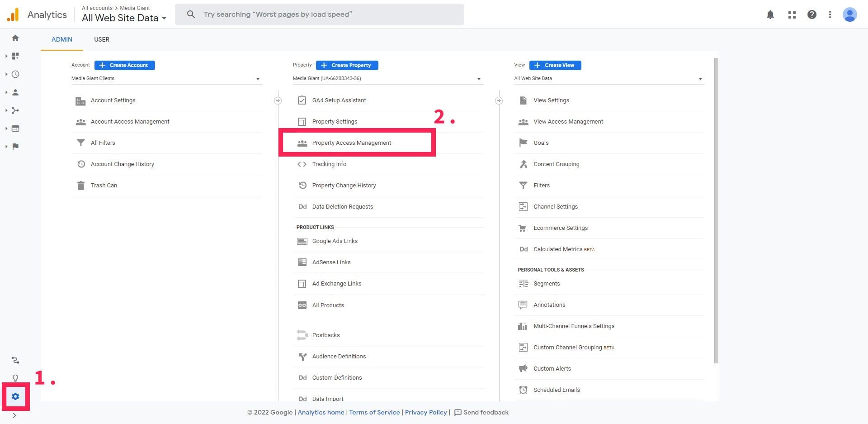Open Attribution icon near sidebar bottom
The height and width of the screenshot is (424, 868).
[15, 360]
